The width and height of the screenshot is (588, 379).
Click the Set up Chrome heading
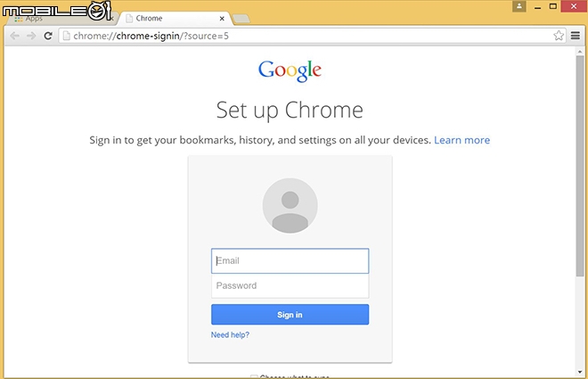[290, 111]
